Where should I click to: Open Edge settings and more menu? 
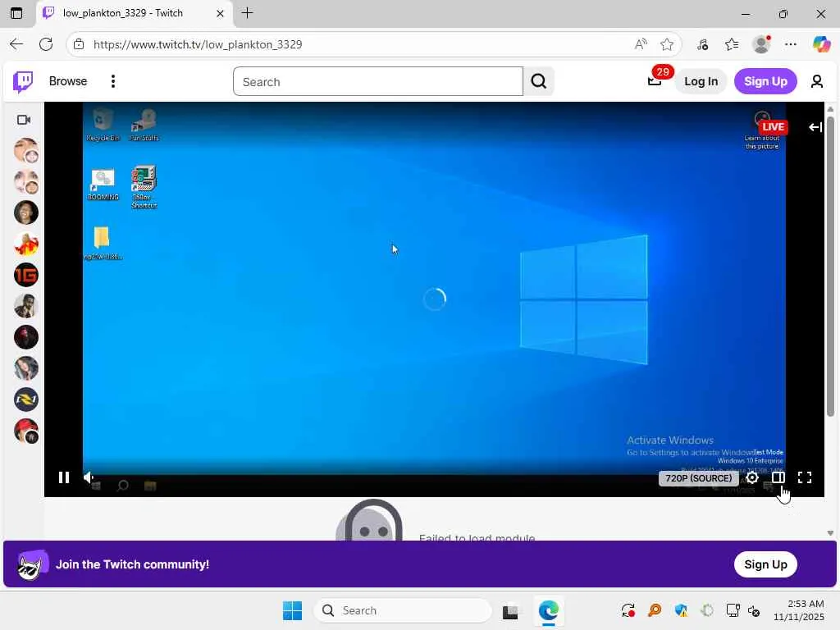point(791,44)
